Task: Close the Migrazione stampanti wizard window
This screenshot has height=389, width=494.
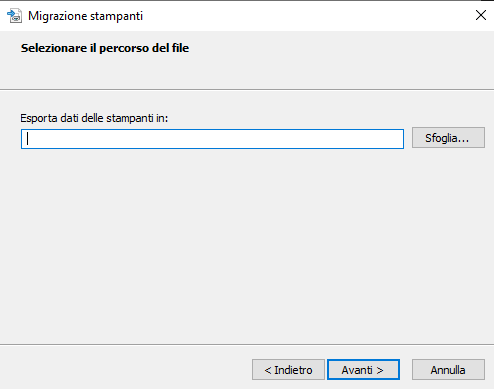Action: tap(481, 15)
